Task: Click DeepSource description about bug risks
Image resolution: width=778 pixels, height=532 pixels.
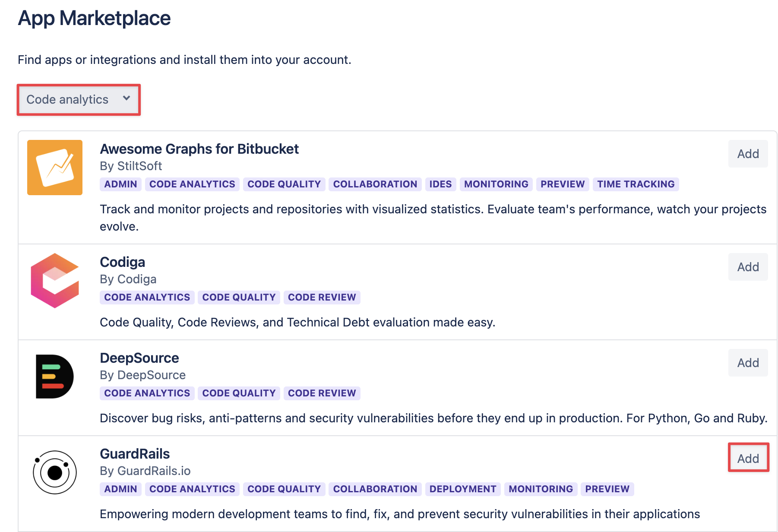Action: (433, 418)
